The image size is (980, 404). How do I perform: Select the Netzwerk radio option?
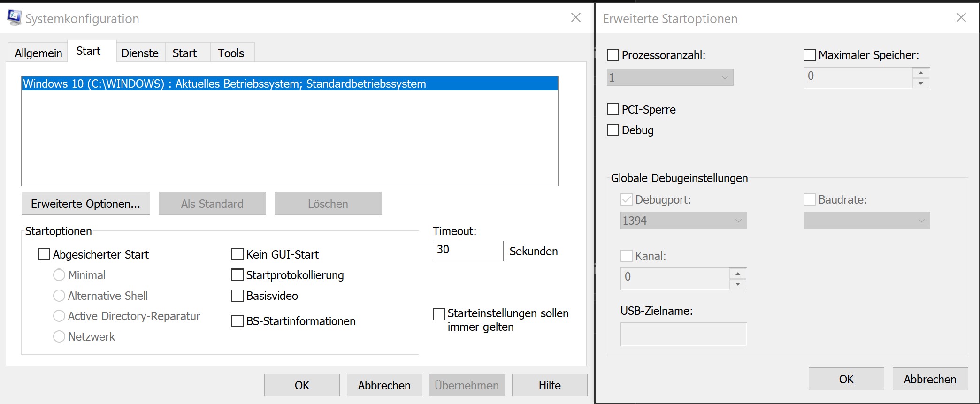click(x=59, y=336)
